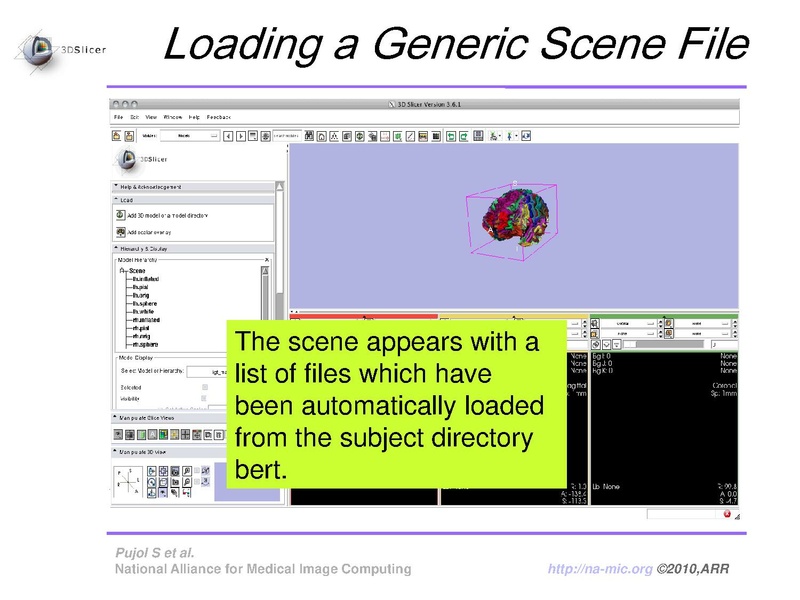Screen dimensions: 800x600
Task: Click Add 3D model or model directory icon
Action: [x=120, y=215]
